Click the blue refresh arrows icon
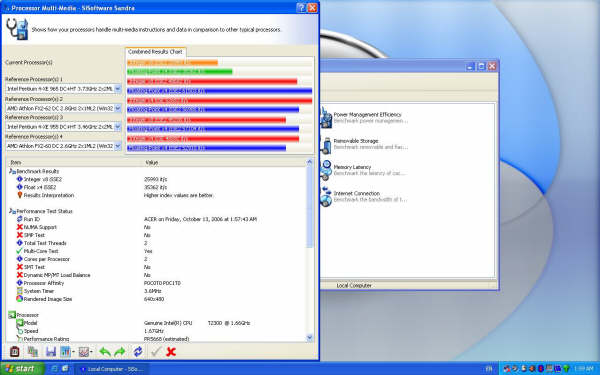This screenshot has height=375, width=600. tap(138, 351)
